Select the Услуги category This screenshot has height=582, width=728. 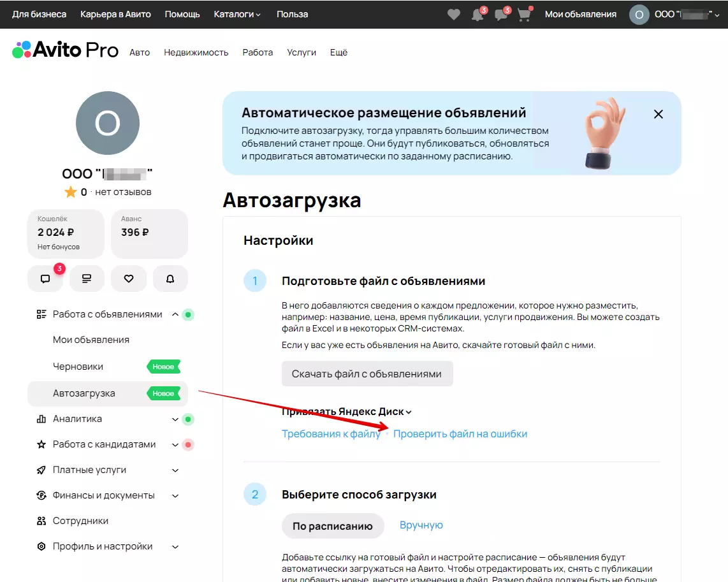click(302, 52)
